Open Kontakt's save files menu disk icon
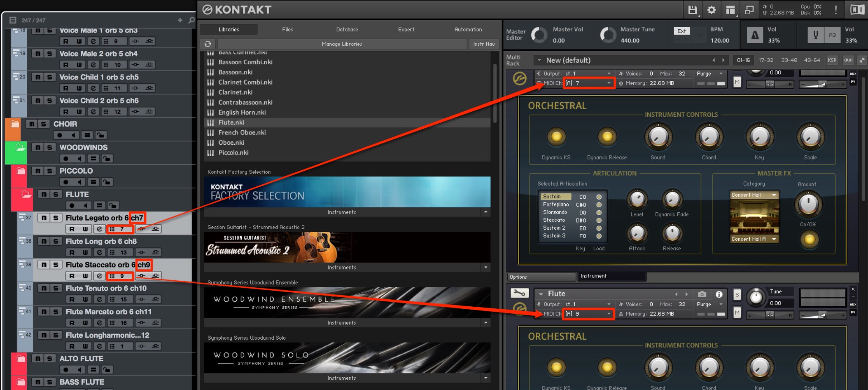868x390 pixels. 693,10
